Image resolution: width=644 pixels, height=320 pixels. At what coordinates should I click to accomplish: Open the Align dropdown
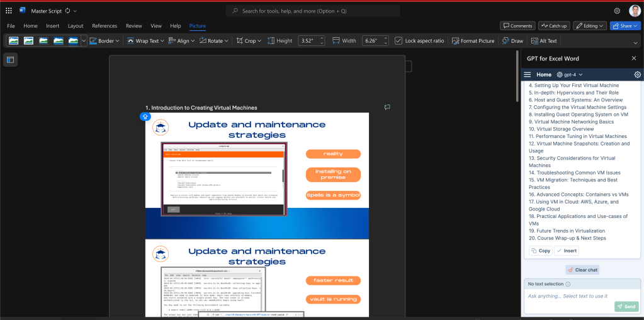[x=181, y=41]
